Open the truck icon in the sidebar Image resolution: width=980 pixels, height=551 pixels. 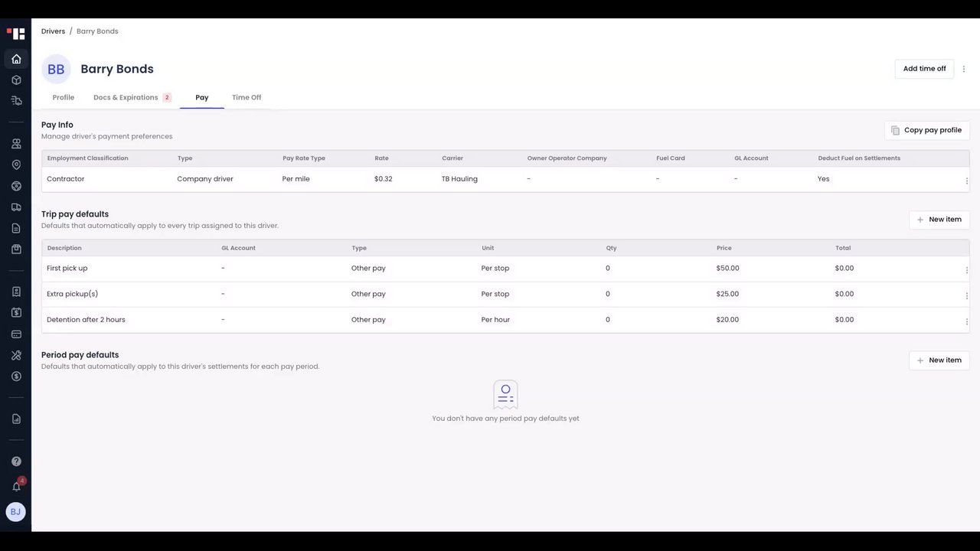[x=16, y=207]
